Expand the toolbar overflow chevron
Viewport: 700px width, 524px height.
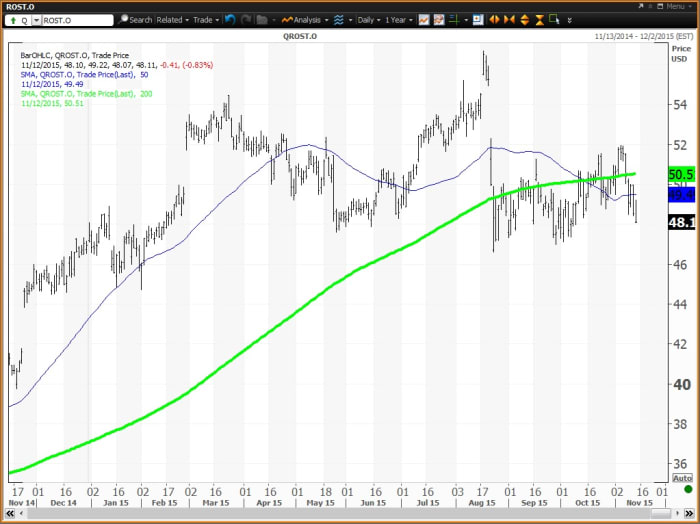568,20
